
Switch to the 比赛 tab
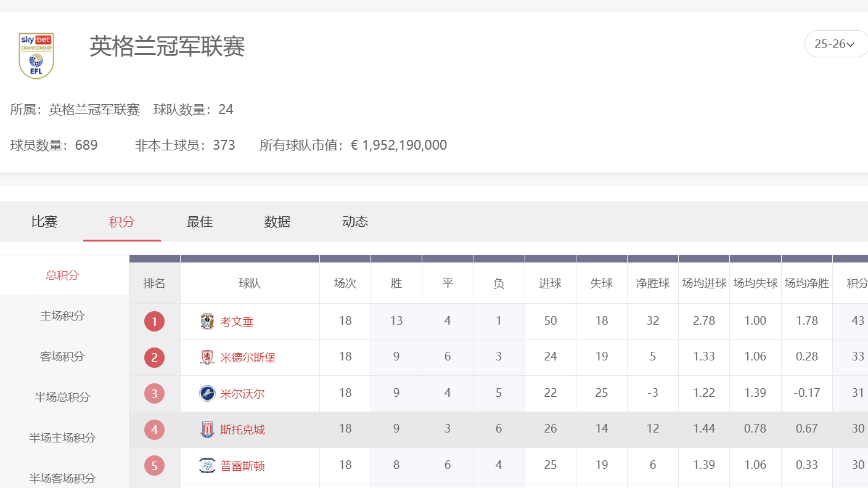[44, 222]
